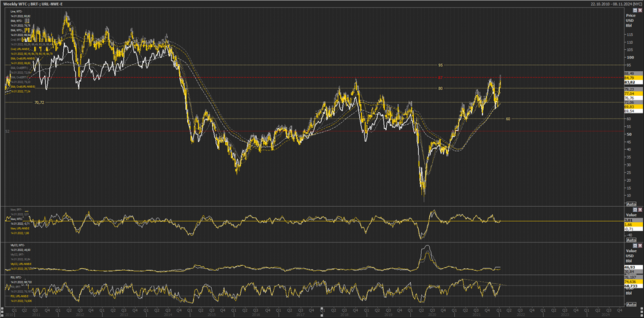Viewport: 644px width, 318px height.
Task: Click the 88,49 price tag on axis
Action: (x=634, y=73)
